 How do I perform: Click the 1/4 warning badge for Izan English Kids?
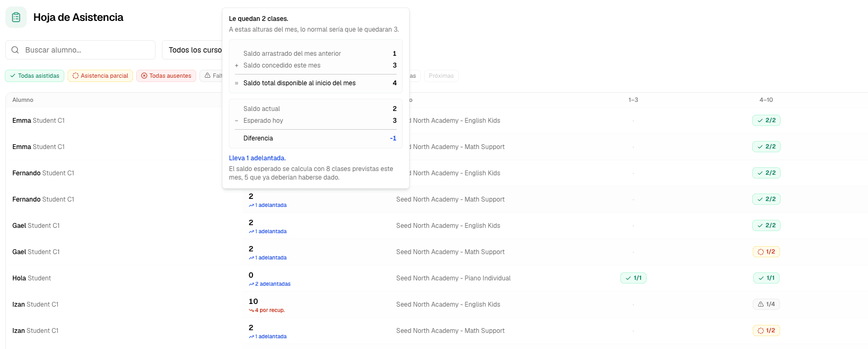(x=766, y=304)
